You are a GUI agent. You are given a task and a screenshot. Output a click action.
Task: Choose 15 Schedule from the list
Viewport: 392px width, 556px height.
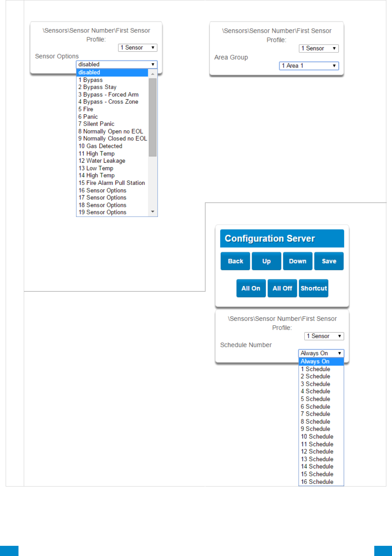321,474
